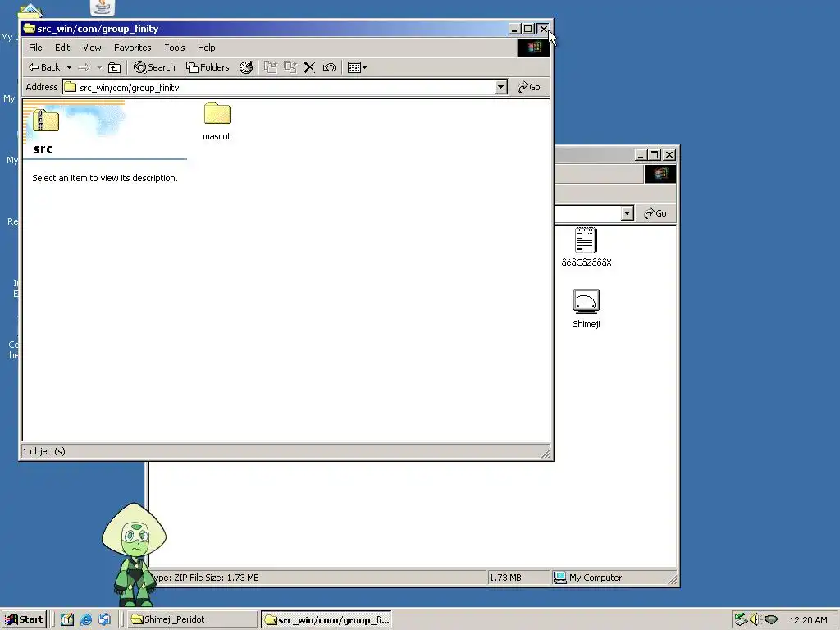Click the 1.73 MB status bar cell
Viewport: 840px width, 630px height.
518,577
